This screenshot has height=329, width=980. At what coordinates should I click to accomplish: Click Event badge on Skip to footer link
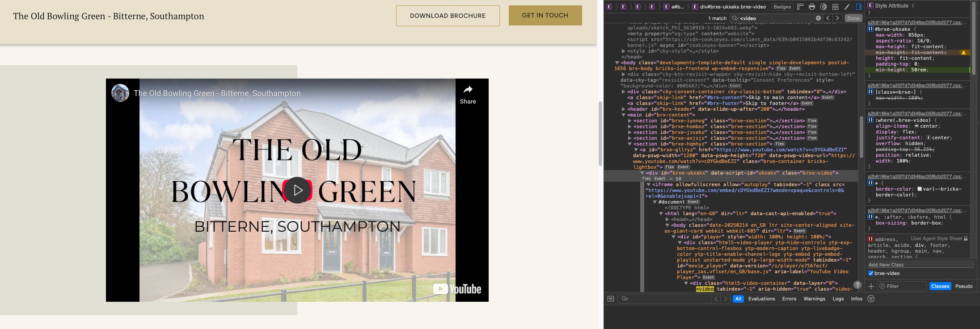click(807, 104)
